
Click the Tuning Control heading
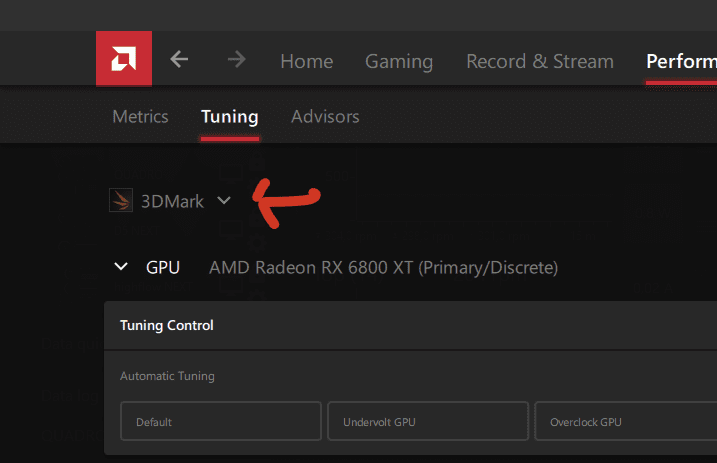click(166, 325)
